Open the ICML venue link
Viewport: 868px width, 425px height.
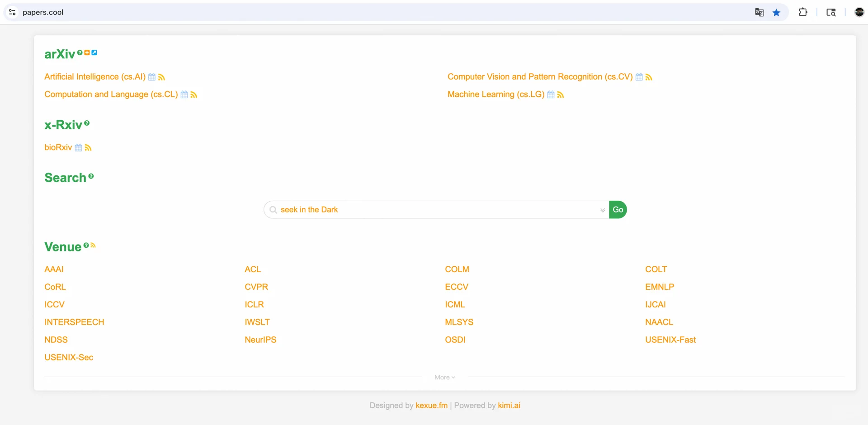455,305
